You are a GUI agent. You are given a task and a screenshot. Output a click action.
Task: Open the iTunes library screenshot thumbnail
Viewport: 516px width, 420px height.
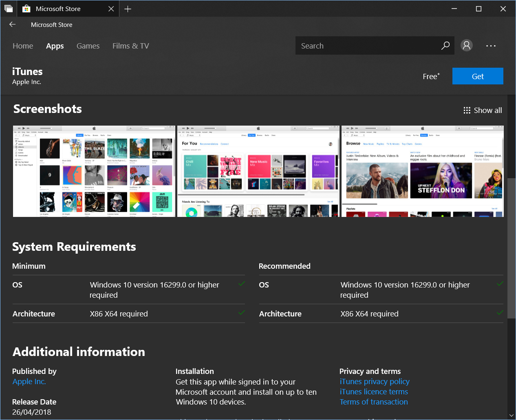94,171
